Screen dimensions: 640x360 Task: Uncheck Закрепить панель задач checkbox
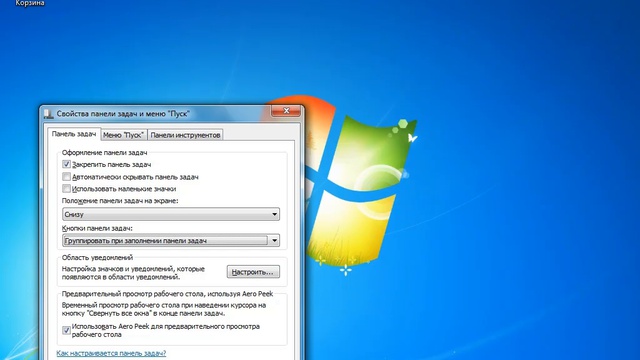coord(67,164)
